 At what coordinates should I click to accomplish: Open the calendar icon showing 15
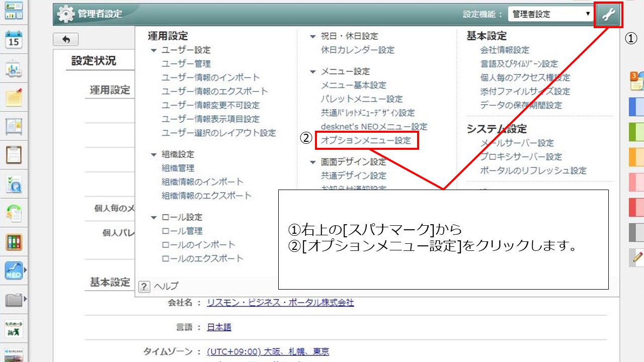[14, 40]
